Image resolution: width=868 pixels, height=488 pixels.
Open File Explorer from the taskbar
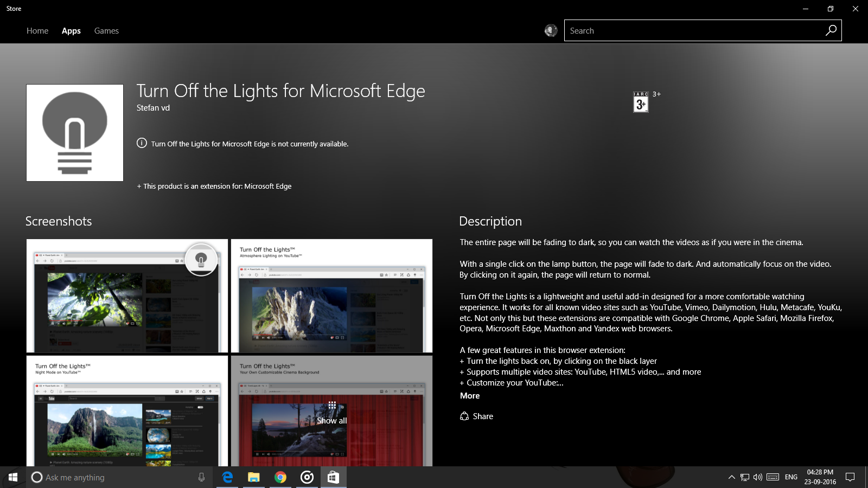254,477
